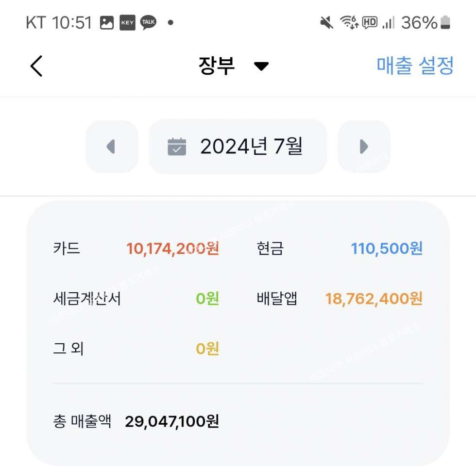476x466 pixels.
Task: Tap the battery indicator icon
Action: tap(445, 22)
